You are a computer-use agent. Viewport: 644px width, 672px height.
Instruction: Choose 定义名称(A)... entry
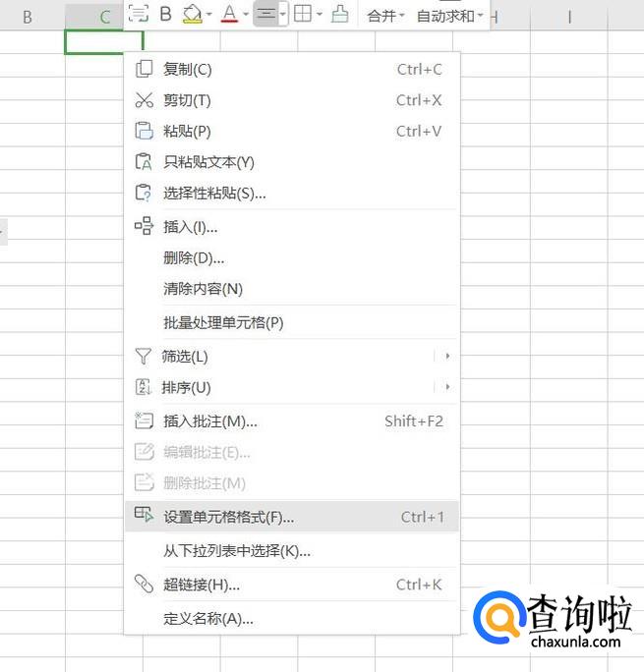292,618
